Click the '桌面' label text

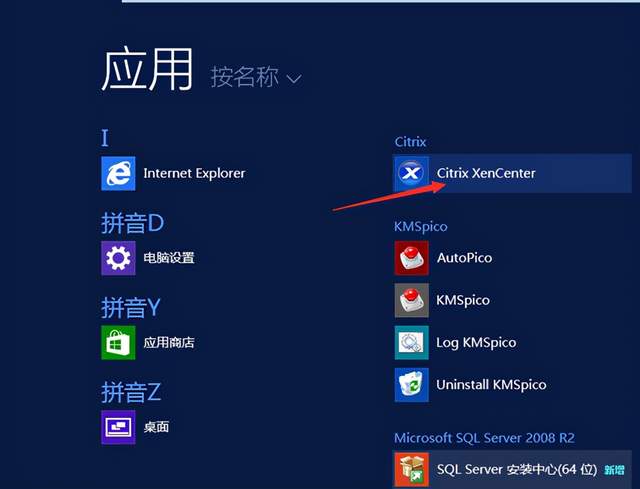coord(156,427)
